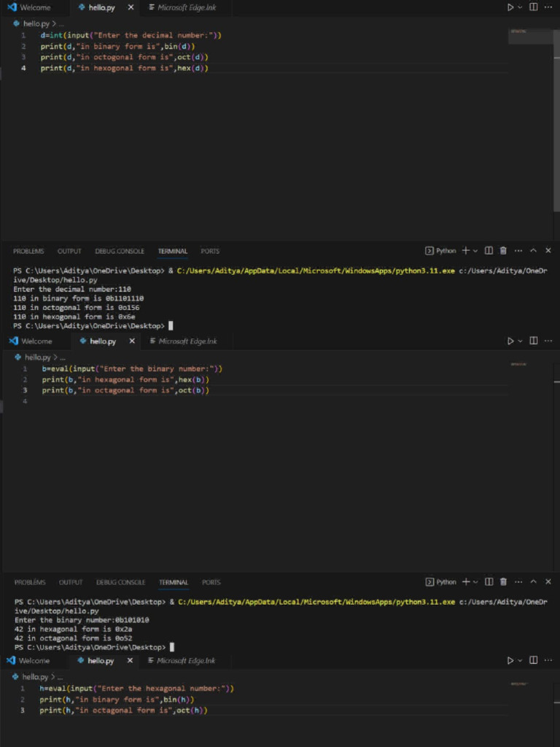The height and width of the screenshot is (747, 560).
Task: Add new terminal in the panel showing 0x6e
Action: coord(466,251)
